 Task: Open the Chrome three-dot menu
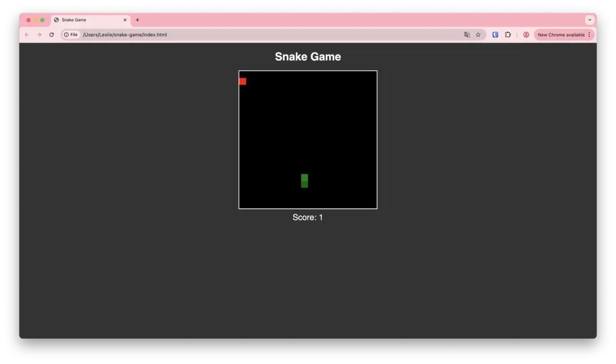pos(589,35)
